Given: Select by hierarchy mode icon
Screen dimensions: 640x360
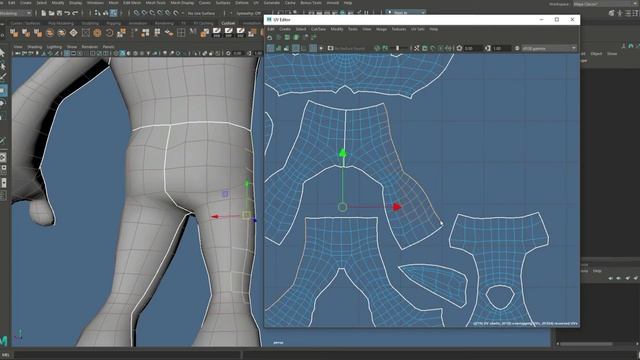Looking at the screenshot, I should 97,13.
